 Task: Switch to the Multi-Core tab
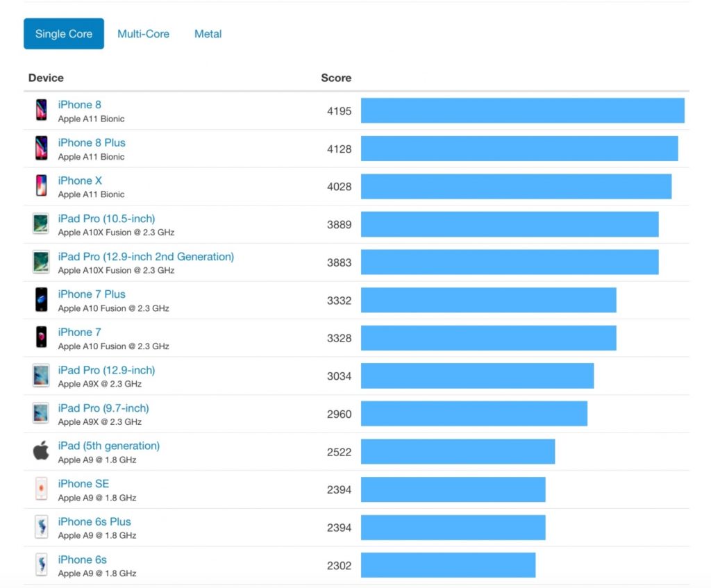pyautogui.click(x=143, y=34)
